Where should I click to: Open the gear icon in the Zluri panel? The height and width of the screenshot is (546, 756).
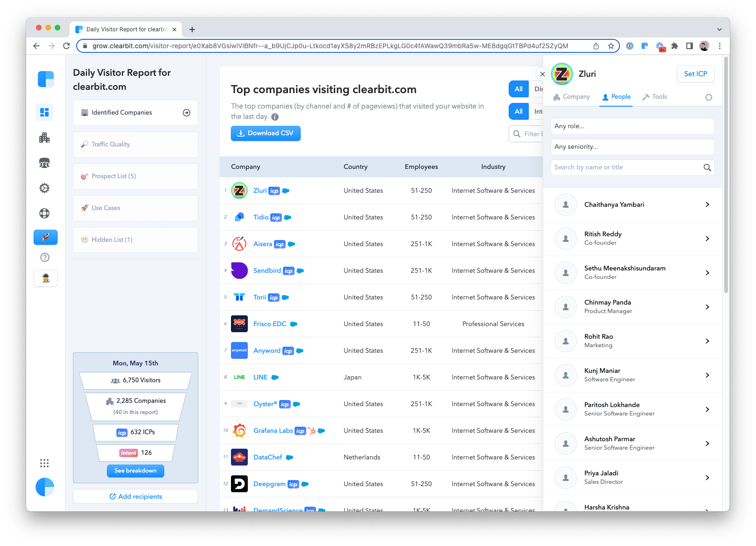coord(708,97)
